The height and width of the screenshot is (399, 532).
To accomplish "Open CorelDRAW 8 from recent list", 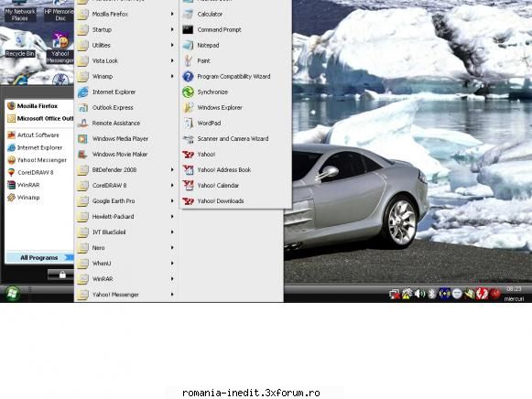I will click(x=39, y=173).
